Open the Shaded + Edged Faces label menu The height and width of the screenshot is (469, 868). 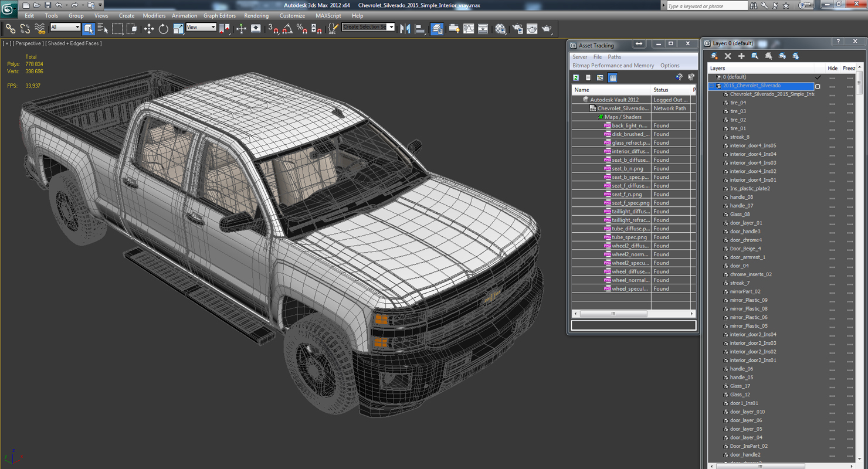(74, 43)
